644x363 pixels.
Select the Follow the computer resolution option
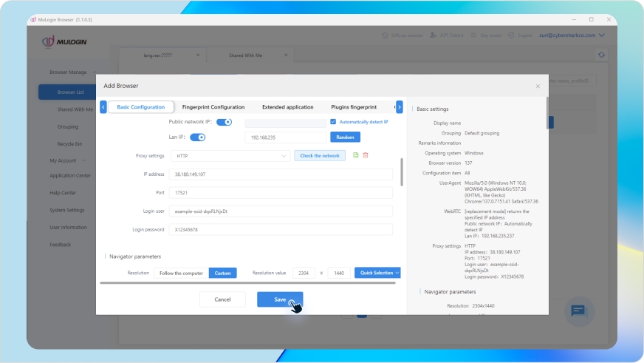(181, 273)
